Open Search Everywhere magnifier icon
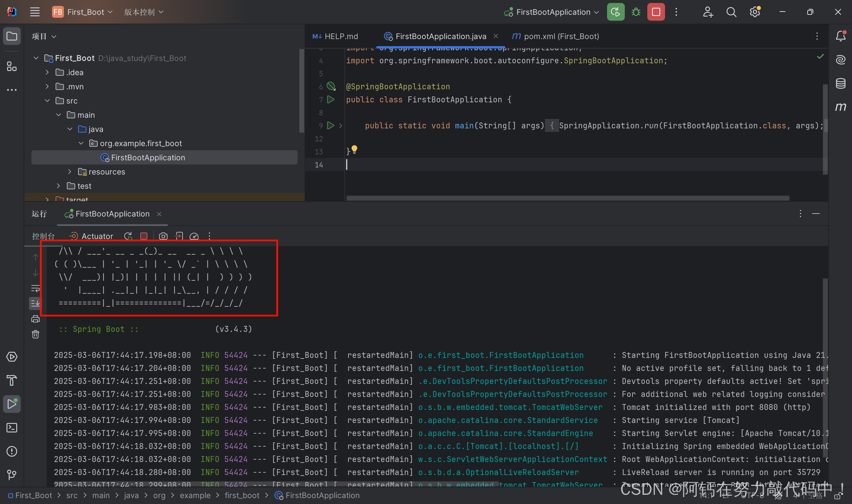Screen dimensions: 852x504 731,12
